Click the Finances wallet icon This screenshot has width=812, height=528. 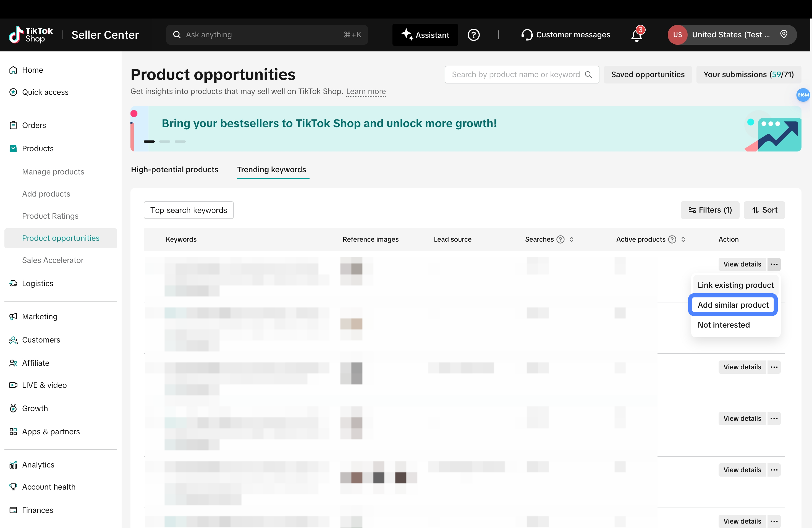(x=13, y=510)
